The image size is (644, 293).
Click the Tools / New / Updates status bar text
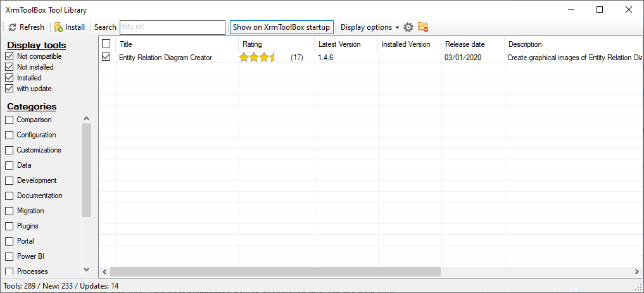point(61,285)
